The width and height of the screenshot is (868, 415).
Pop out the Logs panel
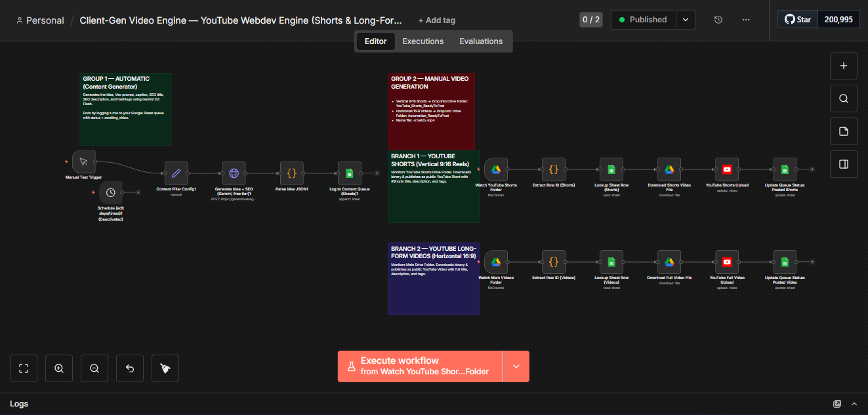coord(837,404)
